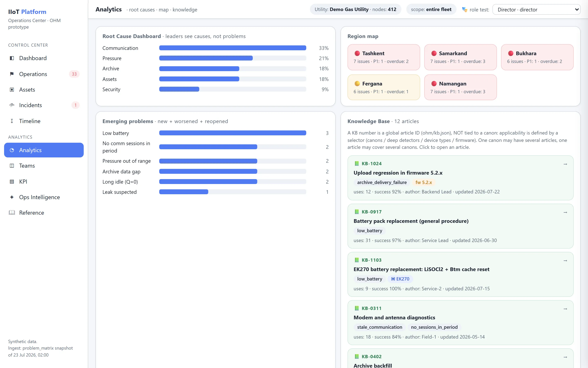This screenshot has width=588, height=368.
Task: Click the IIoT Platform logo title
Action: pyautogui.click(x=27, y=12)
